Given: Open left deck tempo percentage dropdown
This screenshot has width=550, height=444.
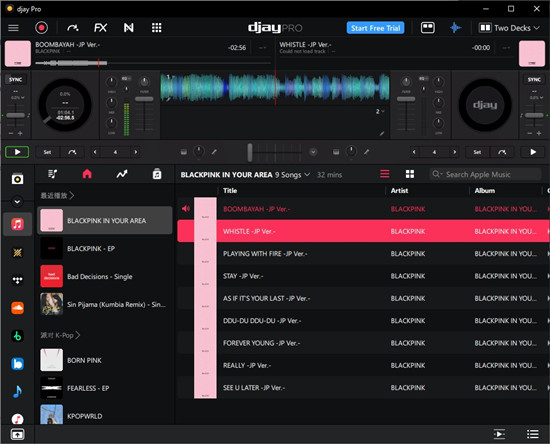Looking at the screenshot, I should point(18,97).
